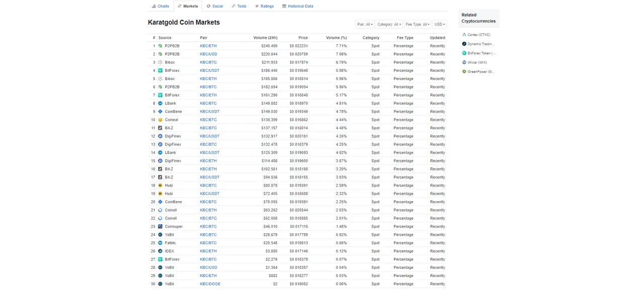Change currency with the USD dropdown

[440, 24]
